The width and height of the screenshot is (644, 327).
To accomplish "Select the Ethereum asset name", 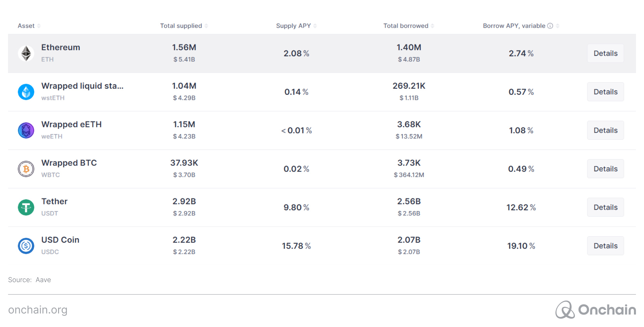I will (61, 47).
